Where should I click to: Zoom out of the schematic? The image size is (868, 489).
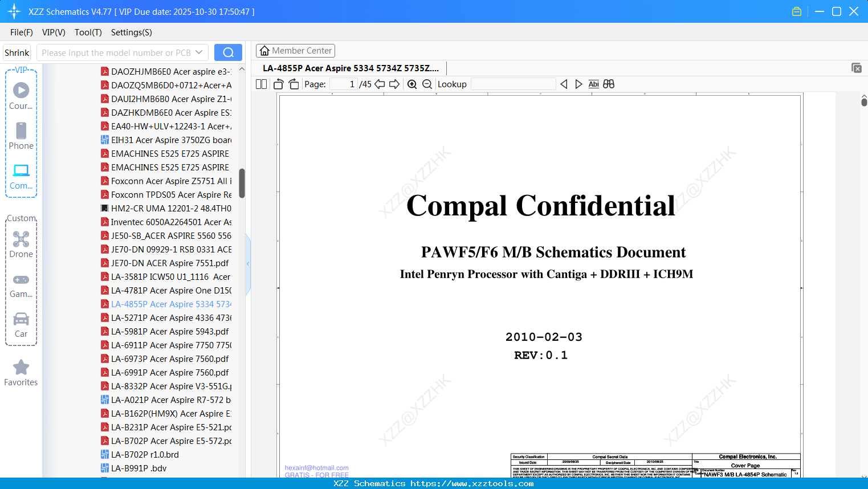point(427,84)
